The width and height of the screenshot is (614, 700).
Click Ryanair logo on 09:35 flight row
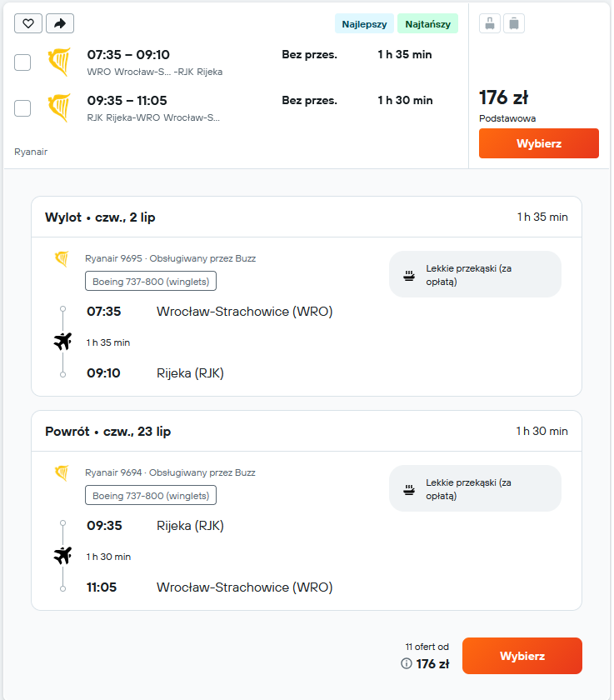pos(59,107)
